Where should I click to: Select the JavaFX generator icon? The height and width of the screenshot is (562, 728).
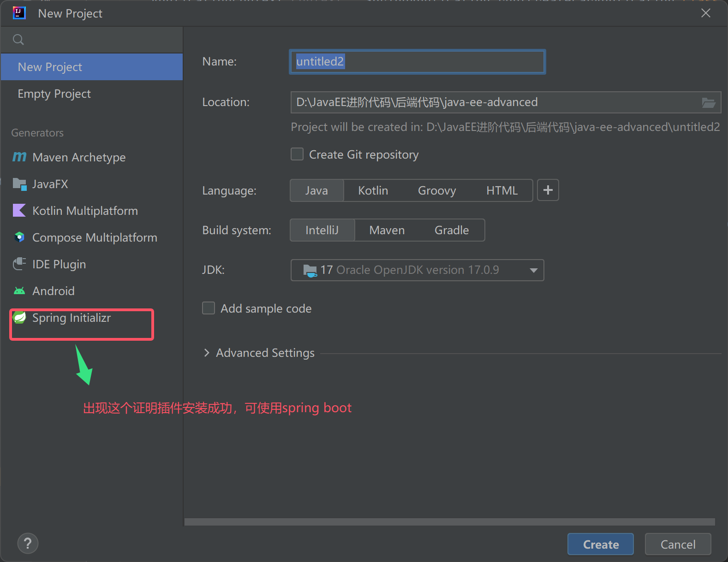19,184
